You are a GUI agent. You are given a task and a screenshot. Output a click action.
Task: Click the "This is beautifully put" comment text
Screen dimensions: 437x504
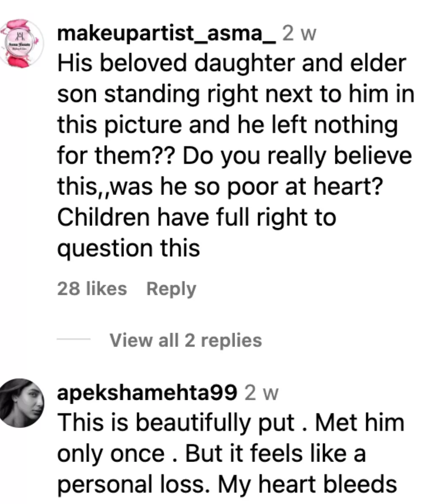(175, 423)
